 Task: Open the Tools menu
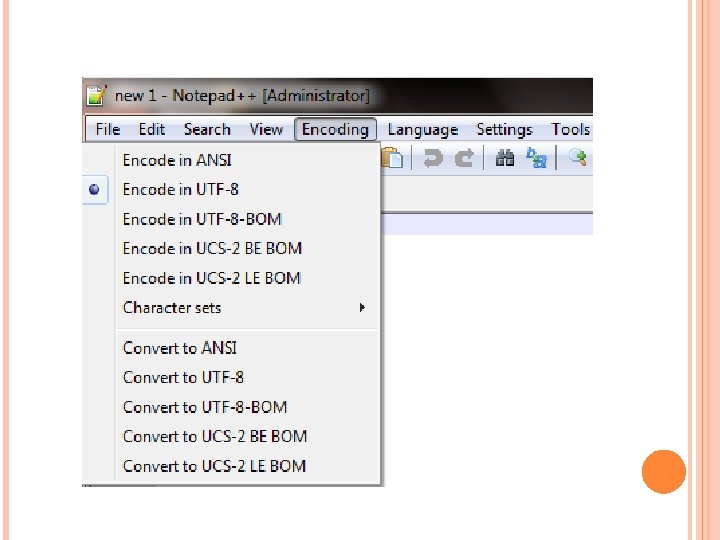click(571, 129)
